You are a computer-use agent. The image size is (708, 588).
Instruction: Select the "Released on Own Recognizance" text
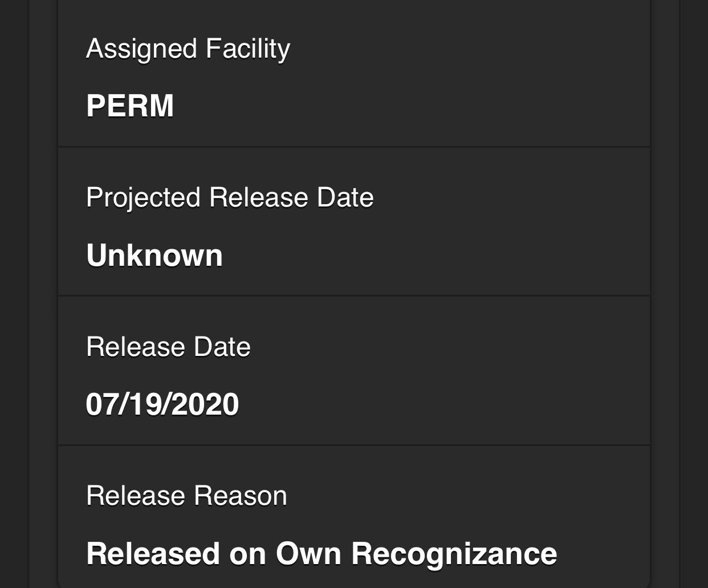(322, 554)
